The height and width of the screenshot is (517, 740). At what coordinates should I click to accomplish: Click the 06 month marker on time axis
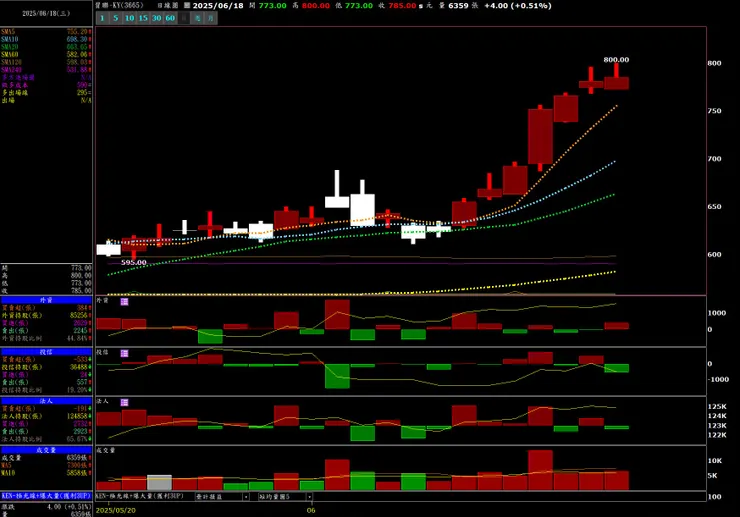(311, 510)
